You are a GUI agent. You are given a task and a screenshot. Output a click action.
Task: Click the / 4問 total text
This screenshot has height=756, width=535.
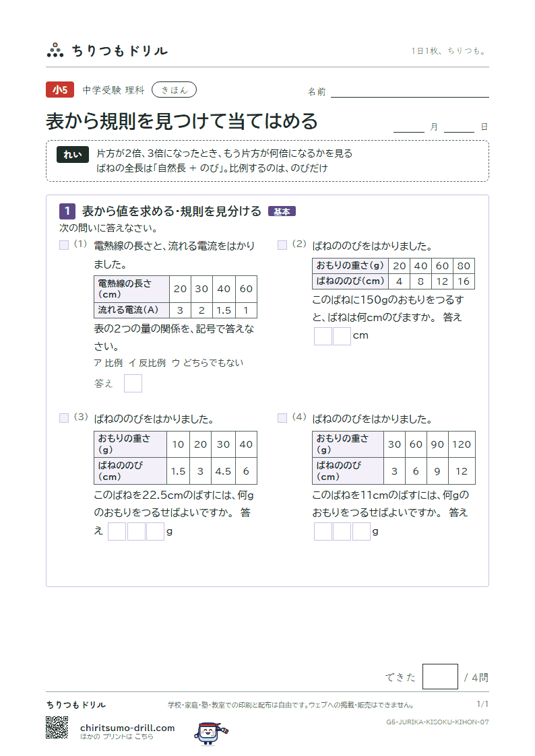click(x=476, y=677)
